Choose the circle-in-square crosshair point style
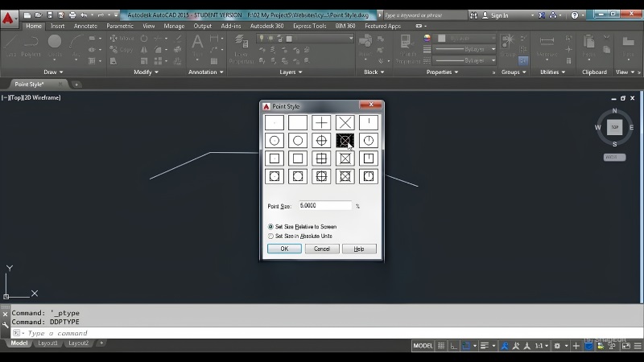644x362 pixels. pyautogui.click(x=321, y=176)
